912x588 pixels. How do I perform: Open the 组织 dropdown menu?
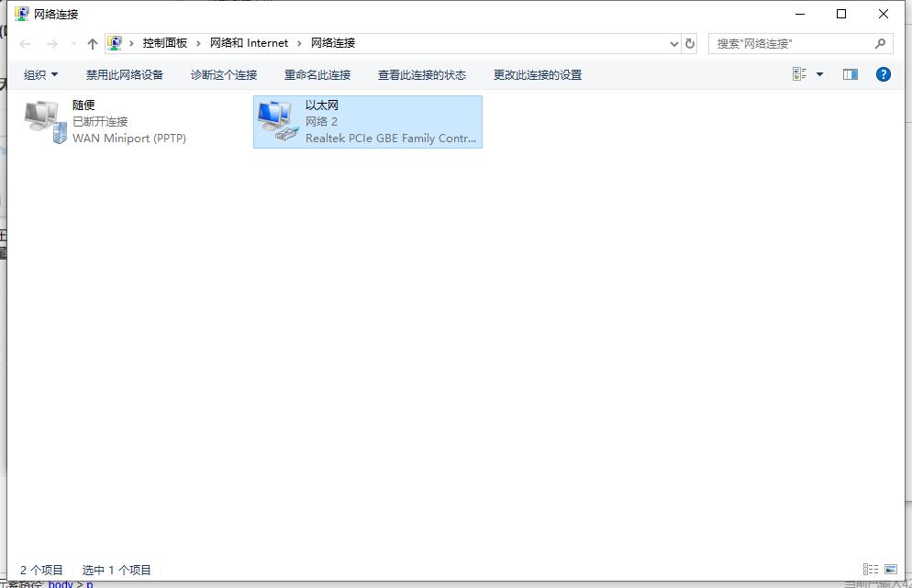click(x=40, y=74)
